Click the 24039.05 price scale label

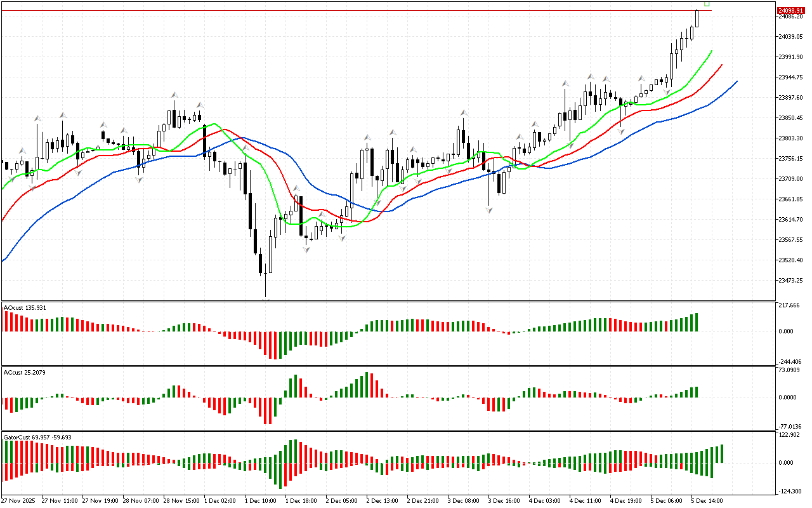790,36
